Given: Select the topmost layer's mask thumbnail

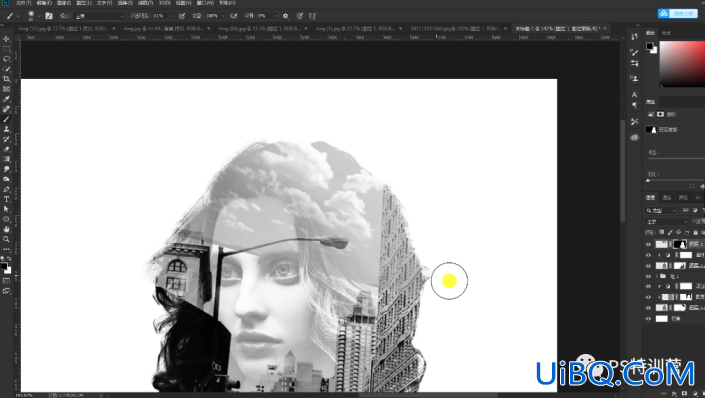Looking at the screenshot, I should [679, 244].
